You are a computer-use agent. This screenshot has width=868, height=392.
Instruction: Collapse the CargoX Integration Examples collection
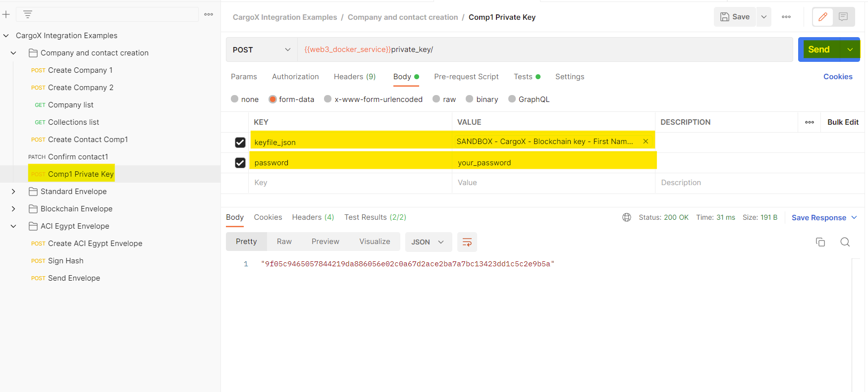click(6, 36)
